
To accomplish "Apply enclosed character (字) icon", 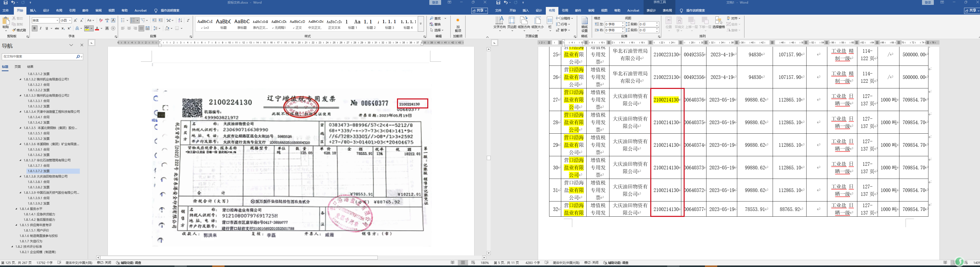I will pos(113,28).
